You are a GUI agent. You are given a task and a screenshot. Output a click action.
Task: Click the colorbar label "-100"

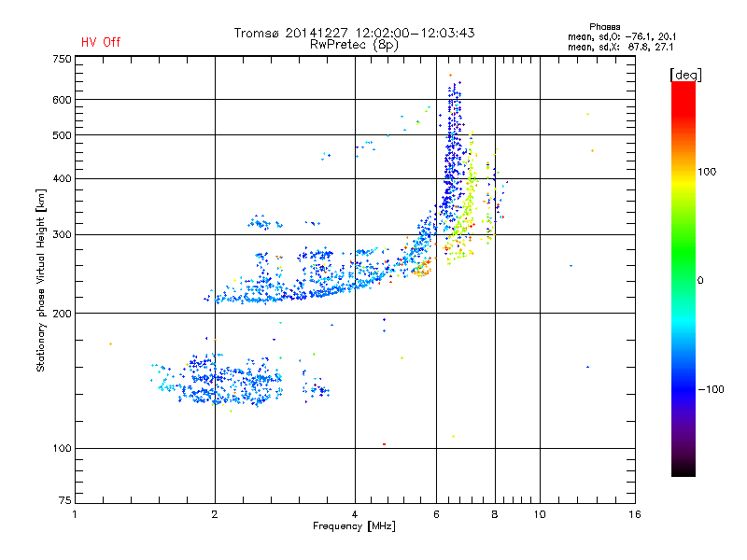[711, 389]
